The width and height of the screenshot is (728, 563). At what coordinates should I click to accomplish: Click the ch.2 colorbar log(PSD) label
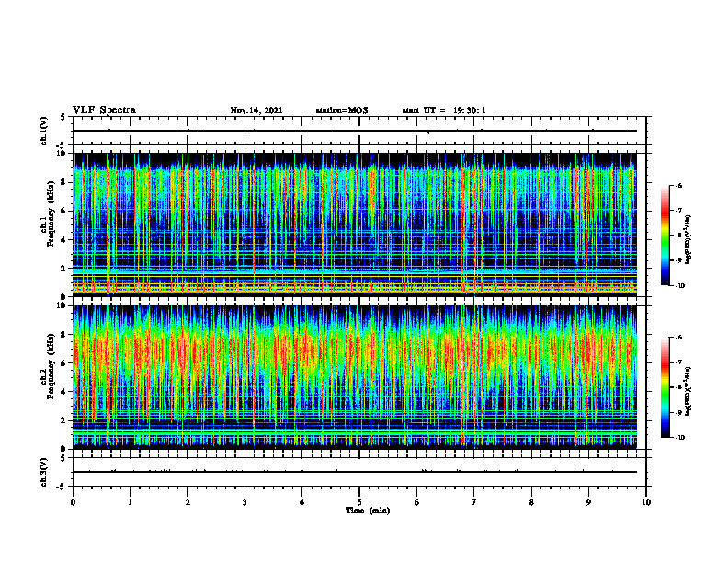[x=688, y=391]
